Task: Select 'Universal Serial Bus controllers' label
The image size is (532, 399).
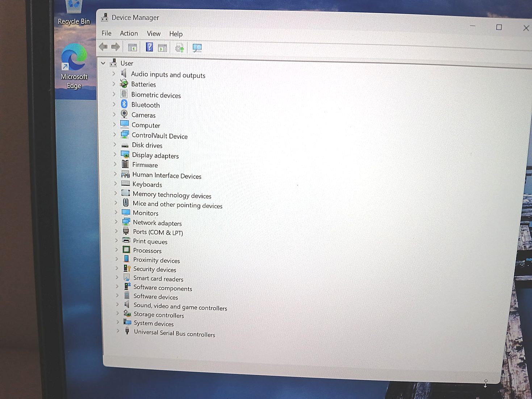Action: pos(175,333)
